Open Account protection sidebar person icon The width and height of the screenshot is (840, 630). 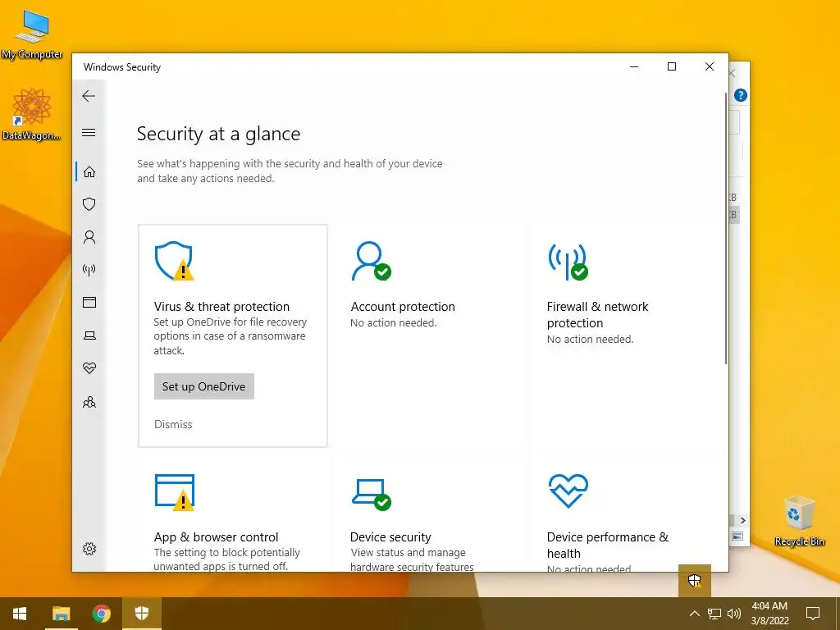(89, 237)
